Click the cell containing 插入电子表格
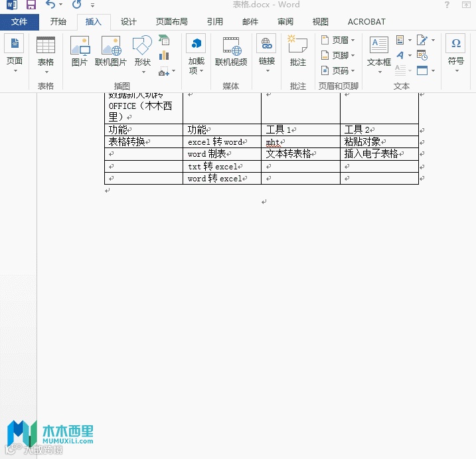476x459 pixels. click(x=380, y=154)
